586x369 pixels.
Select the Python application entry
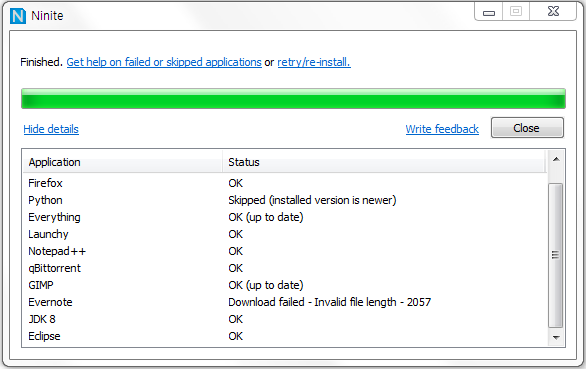pos(45,200)
